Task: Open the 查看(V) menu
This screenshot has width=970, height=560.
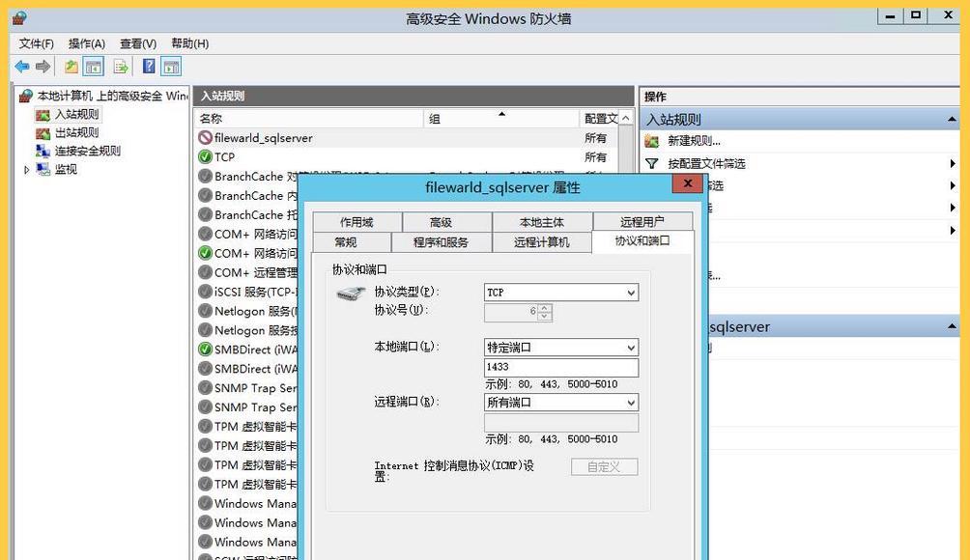Action: pyautogui.click(x=138, y=43)
